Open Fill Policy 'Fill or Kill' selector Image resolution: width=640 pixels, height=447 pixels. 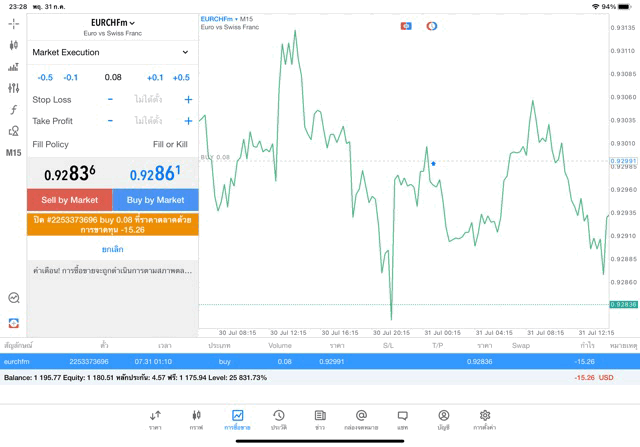[169, 145]
